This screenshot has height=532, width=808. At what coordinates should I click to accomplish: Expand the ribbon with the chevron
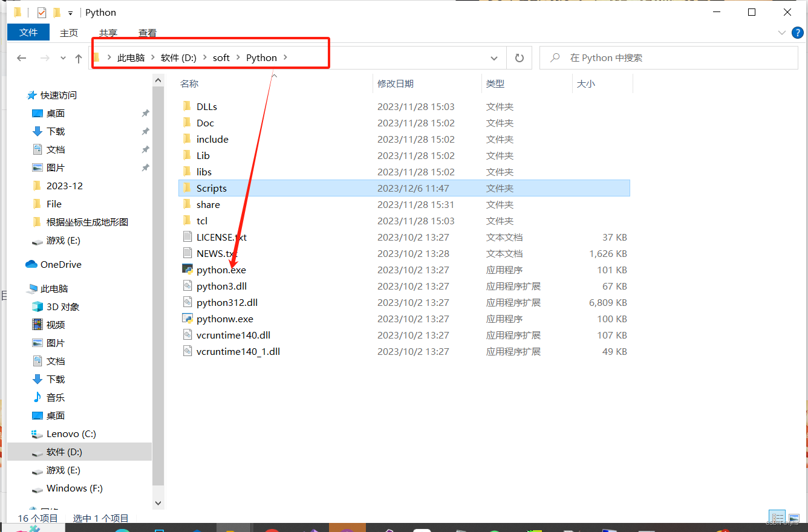(x=781, y=33)
